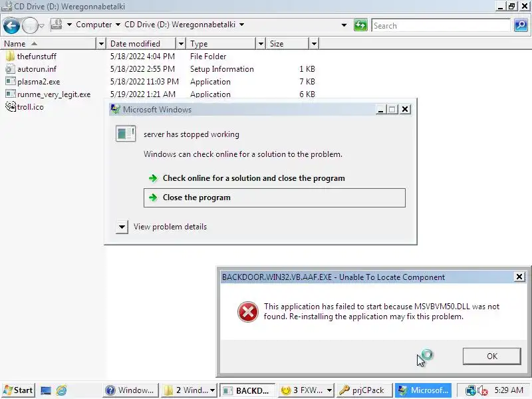Select runme_very_legit.exe file name

pyautogui.click(x=54, y=94)
